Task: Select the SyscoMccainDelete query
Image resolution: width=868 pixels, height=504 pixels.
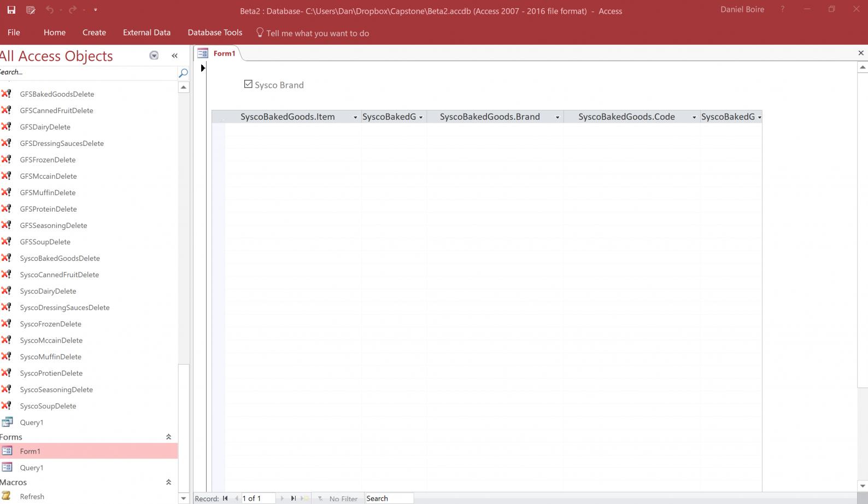Action: click(51, 340)
